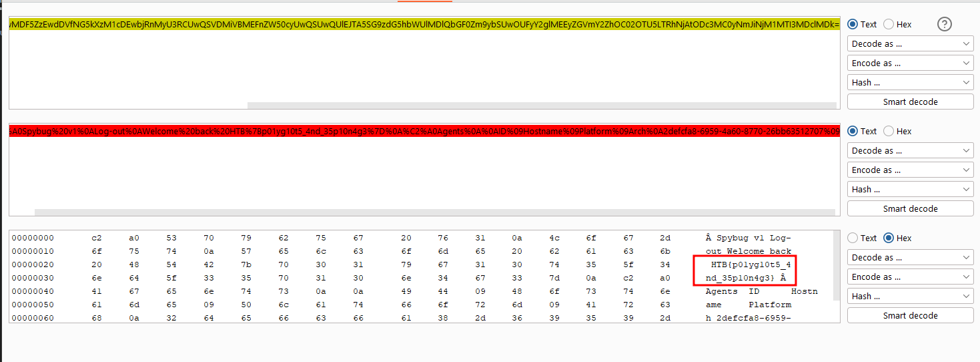
Task: Expand 'Encode as ...' dropdown for the hex dump panel
Action: point(910,277)
